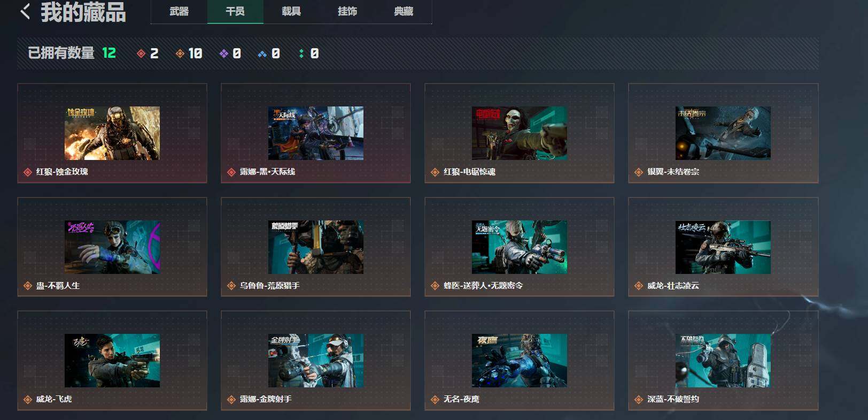Screen dimensions: 868x420
Task: Click the name text 无名-夜鹰
Action: point(461,399)
